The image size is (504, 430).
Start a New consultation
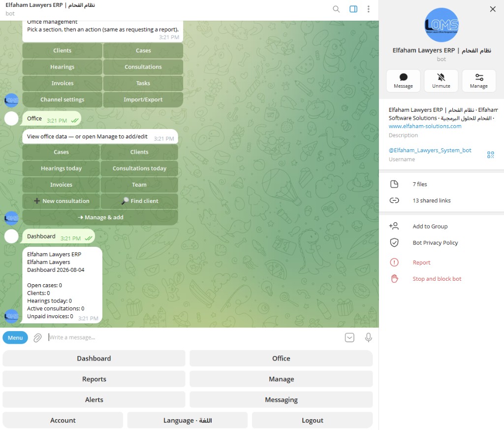[61, 201]
